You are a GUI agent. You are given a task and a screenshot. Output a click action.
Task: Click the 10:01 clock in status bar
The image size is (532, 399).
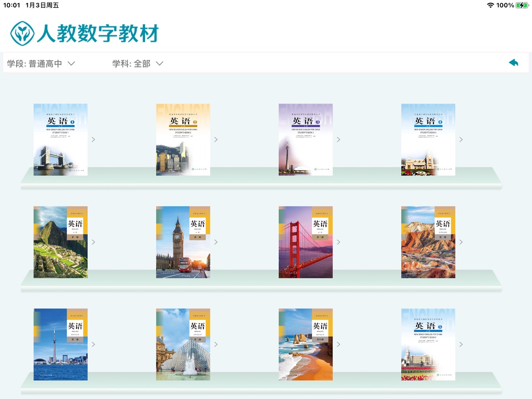coord(12,5)
